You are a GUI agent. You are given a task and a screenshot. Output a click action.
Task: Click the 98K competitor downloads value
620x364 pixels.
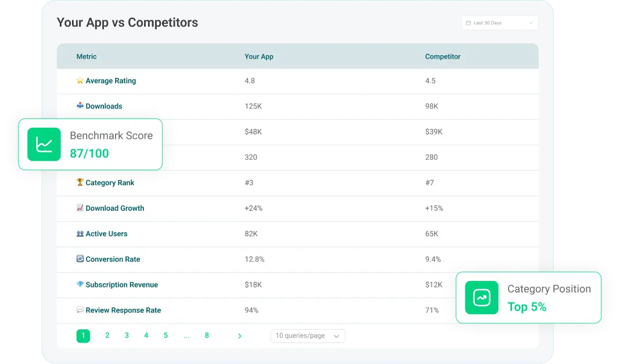coord(432,106)
